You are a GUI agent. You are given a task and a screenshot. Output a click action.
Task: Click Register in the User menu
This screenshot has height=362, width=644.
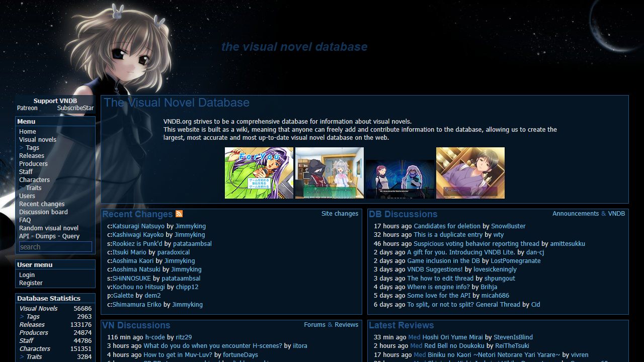pyautogui.click(x=31, y=283)
